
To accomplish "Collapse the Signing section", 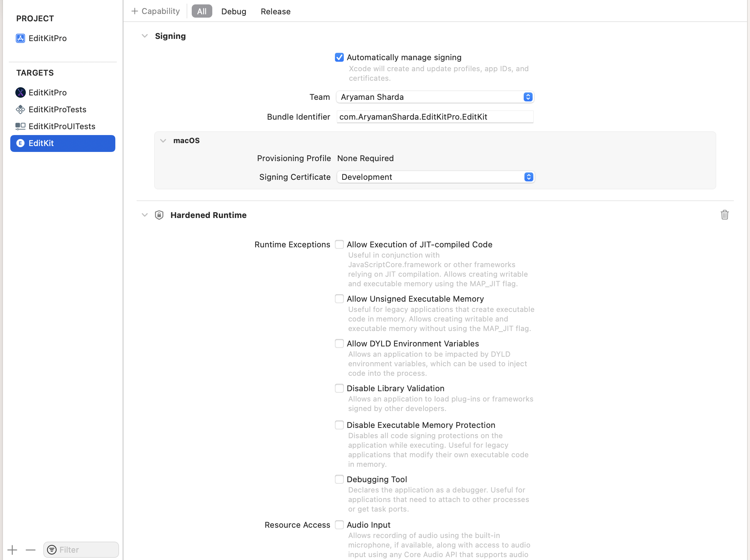I will pos(145,36).
